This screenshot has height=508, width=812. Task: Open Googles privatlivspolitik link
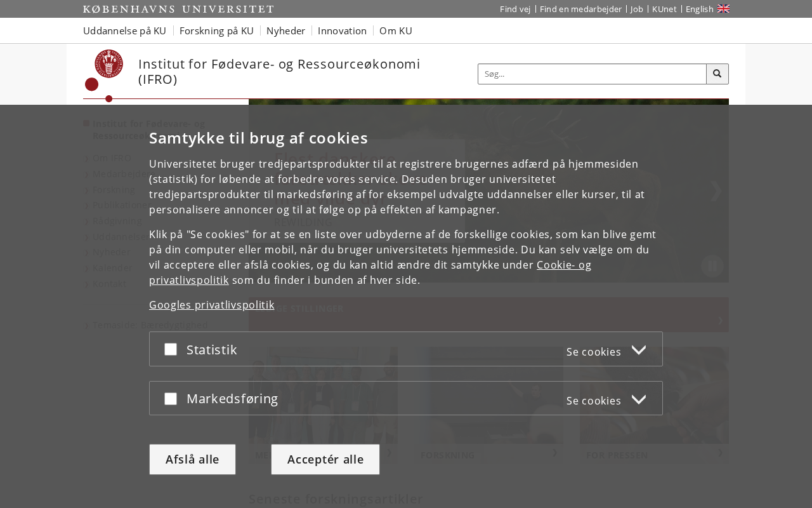212,305
